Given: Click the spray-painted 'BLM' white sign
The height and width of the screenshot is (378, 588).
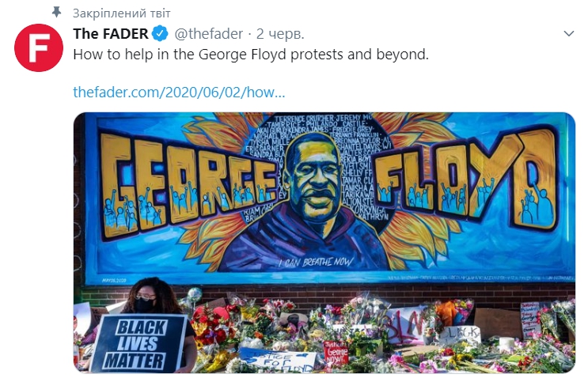Looking at the screenshot, I should click(408, 325).
